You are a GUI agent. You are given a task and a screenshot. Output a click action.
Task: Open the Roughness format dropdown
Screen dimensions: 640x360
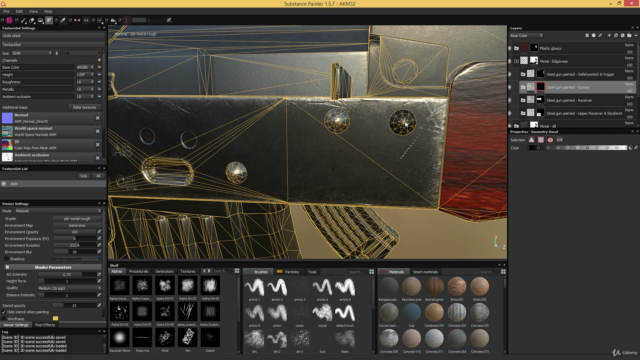point(85,82)
